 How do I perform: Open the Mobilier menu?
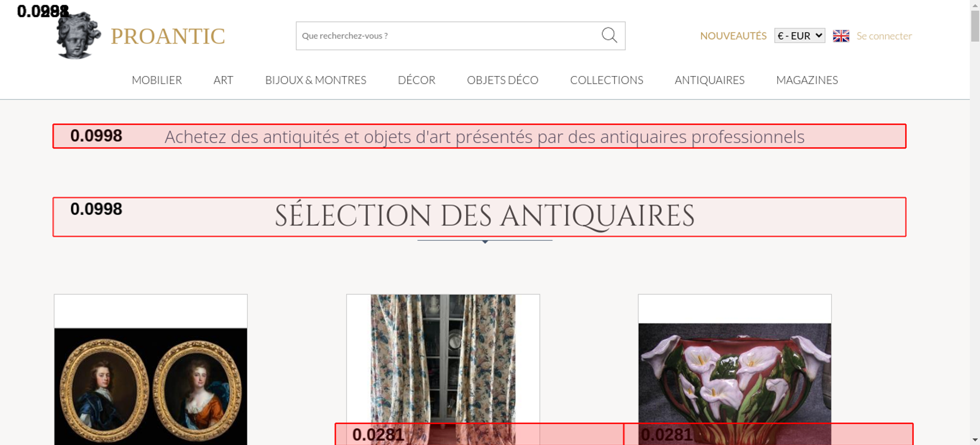pyautogui.click(x=157, y=80)
